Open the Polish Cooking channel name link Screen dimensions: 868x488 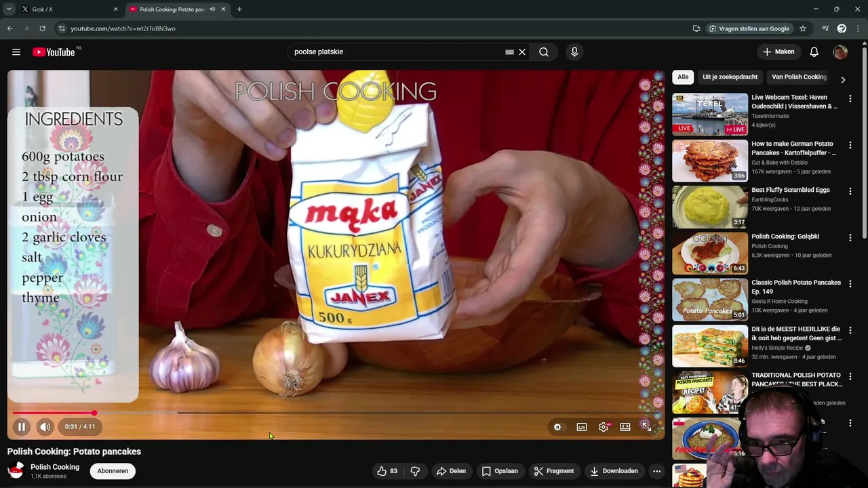pos(55,467)
